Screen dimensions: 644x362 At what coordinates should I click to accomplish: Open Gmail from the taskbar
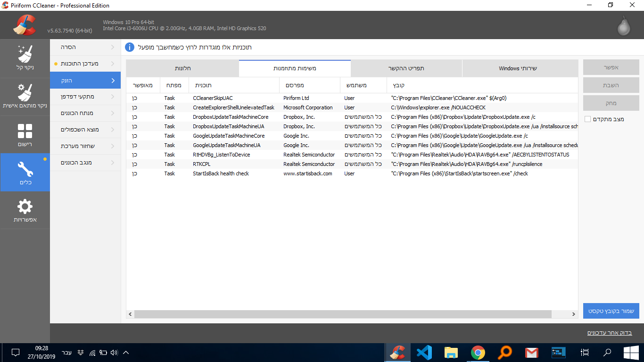532,352
